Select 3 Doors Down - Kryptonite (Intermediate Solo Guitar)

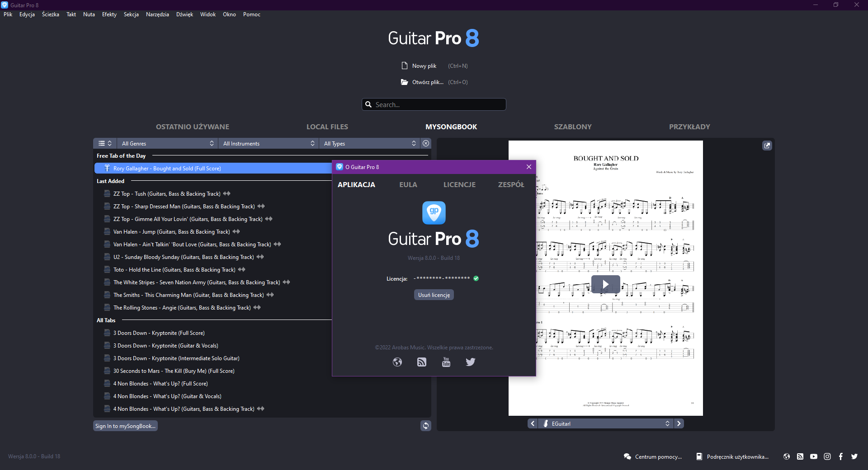coord(176,358)
